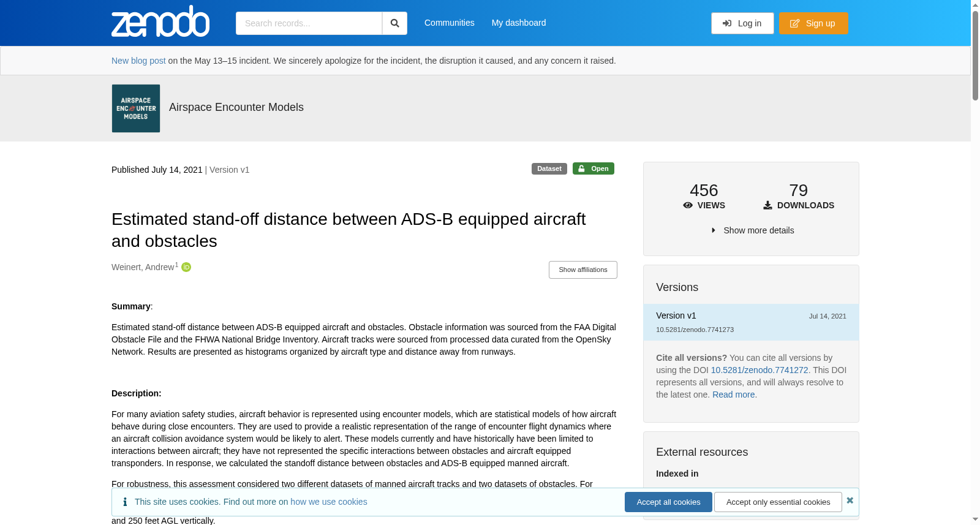Click the eye icon beside VIEWS
The image size is (980, 525).
click(x=688, y=205)
